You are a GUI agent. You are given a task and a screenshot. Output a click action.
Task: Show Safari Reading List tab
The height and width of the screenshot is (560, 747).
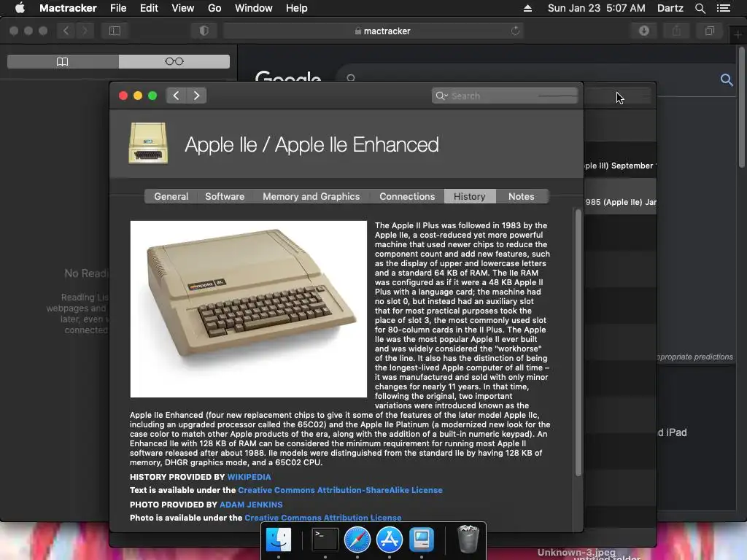coord(174,61)
